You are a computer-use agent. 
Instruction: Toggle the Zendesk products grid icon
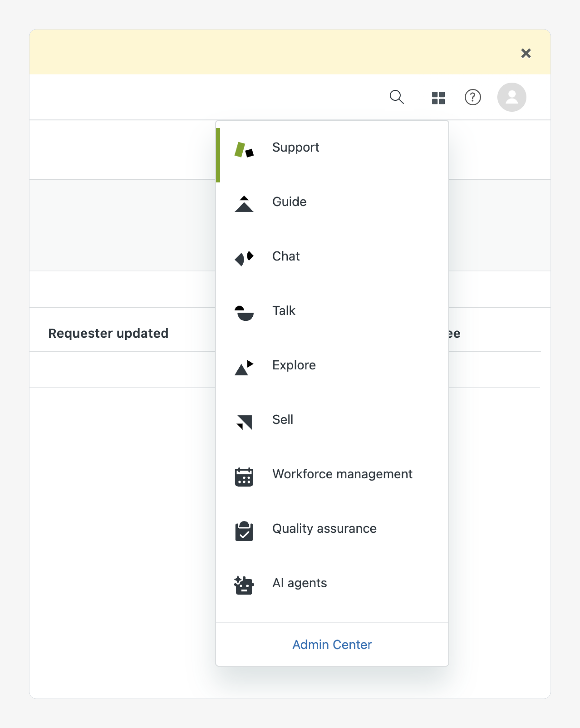coord(438,98)
